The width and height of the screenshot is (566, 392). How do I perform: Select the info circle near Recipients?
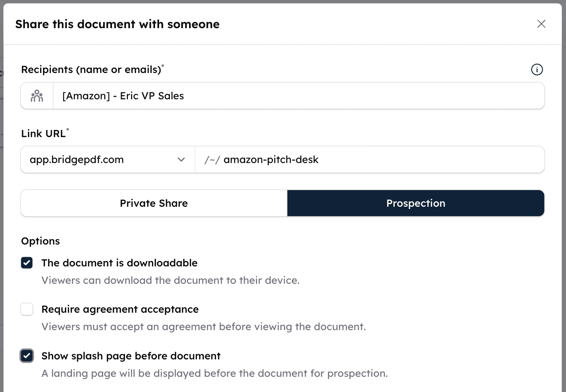(x=537, y=69)
